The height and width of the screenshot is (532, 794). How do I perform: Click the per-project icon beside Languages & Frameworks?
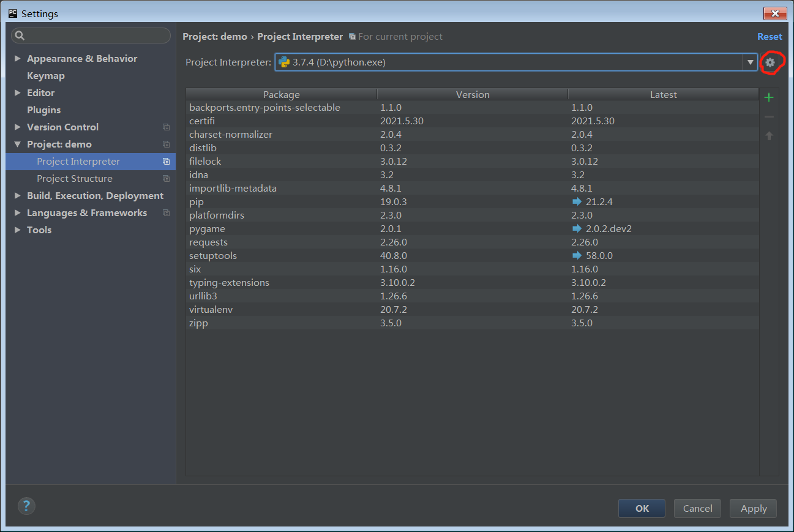(x=166, y=213)
